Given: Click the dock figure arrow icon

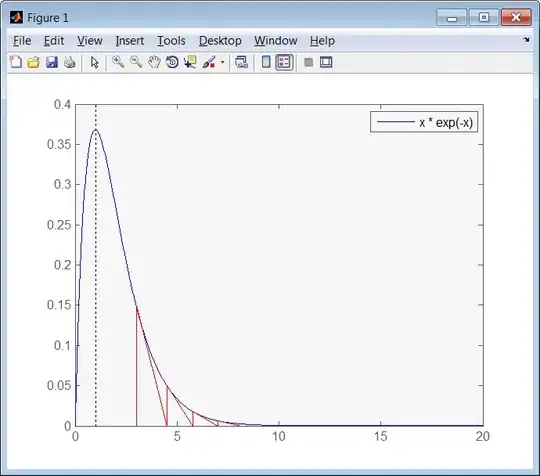Looking at the screenshot, I should click(x=526, y=40).
